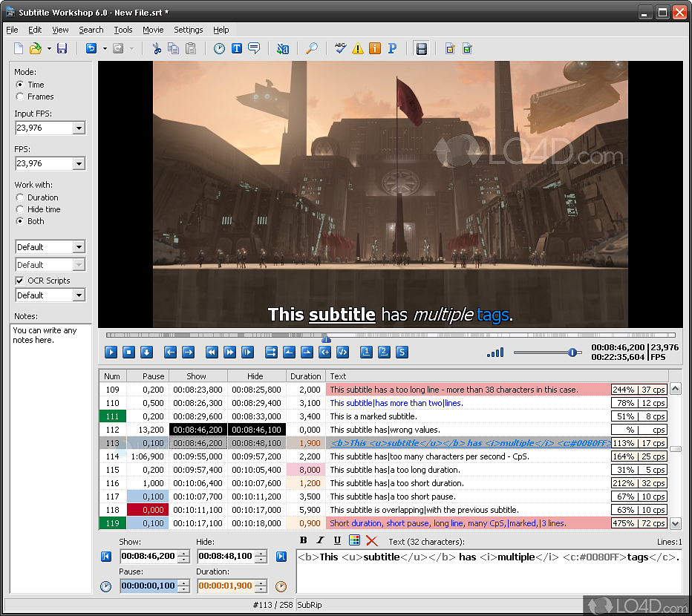Image resolution: width=692 pixels, height=616 pixels.
Task: Click the volume slider handle
Action: [573, 353]
